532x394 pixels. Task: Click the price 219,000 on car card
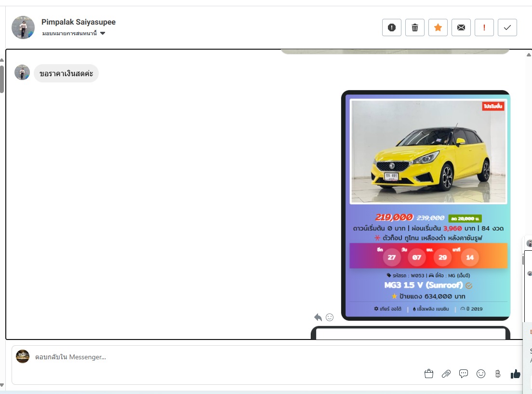394,217
